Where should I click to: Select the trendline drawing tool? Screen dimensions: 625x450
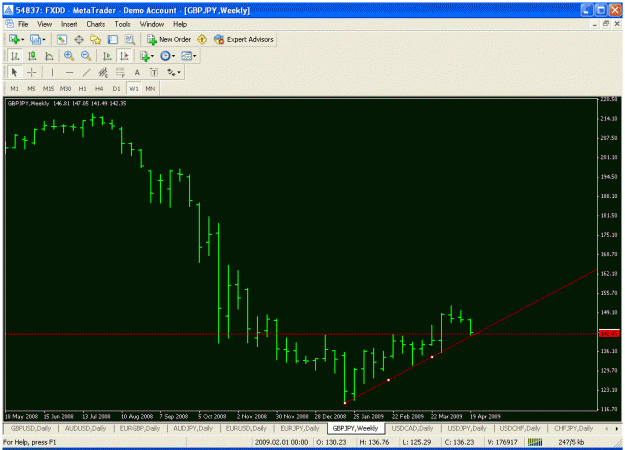(86, 72)
